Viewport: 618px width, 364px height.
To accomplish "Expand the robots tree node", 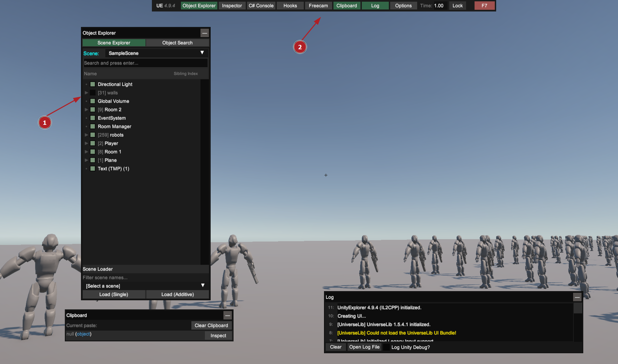I will click(86, 135).
